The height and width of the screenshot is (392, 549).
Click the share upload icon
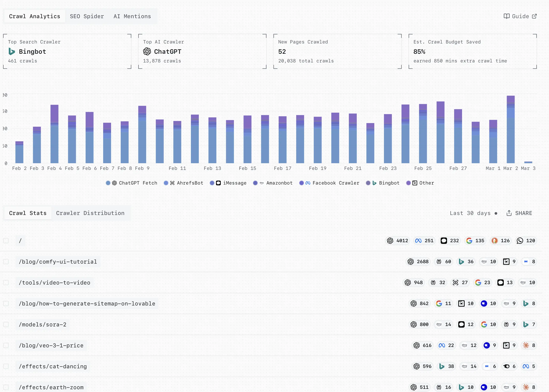coord(509,213)
